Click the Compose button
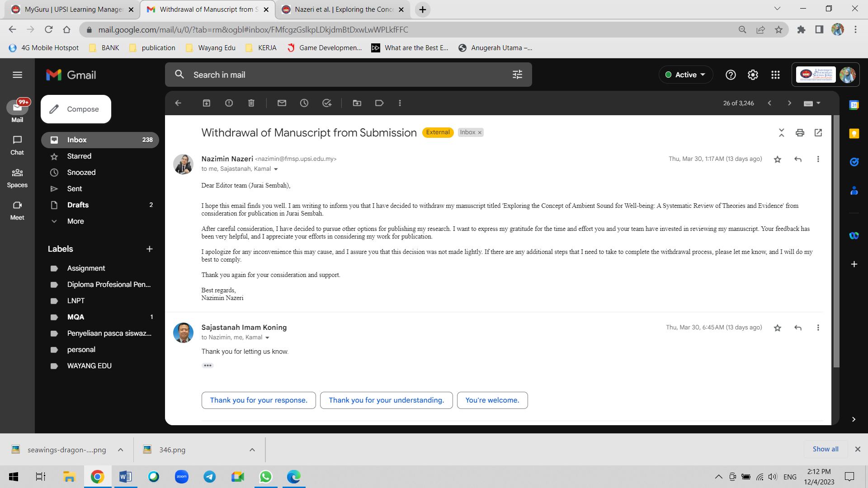The height and width of the screenshot is (488, 868). [x=76, y=109]
